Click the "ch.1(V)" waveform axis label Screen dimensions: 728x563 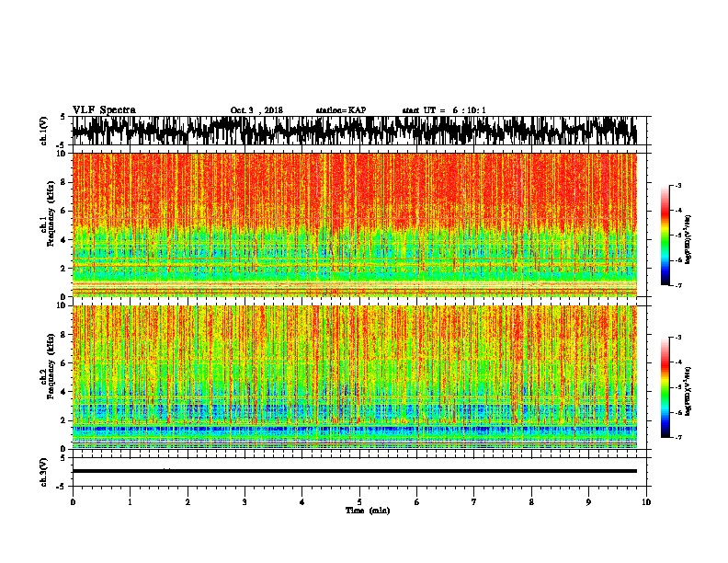click(44, 131)
